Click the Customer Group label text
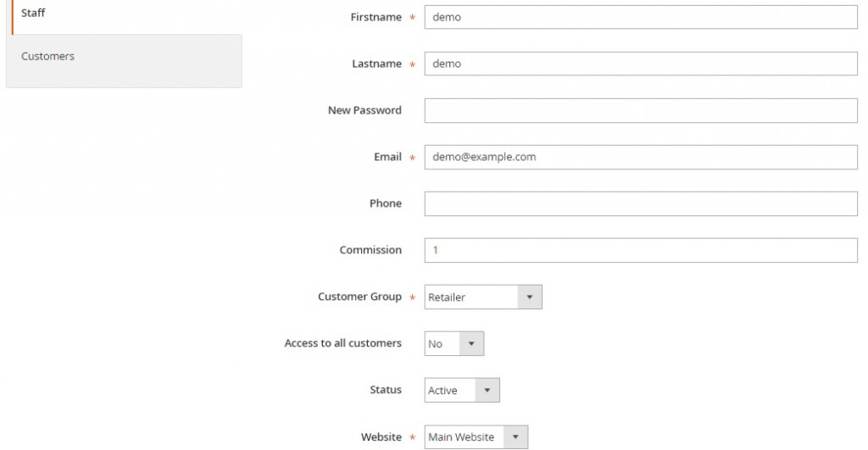The height and width of the screenshot is (450, 868). click(x=359, y=297)
